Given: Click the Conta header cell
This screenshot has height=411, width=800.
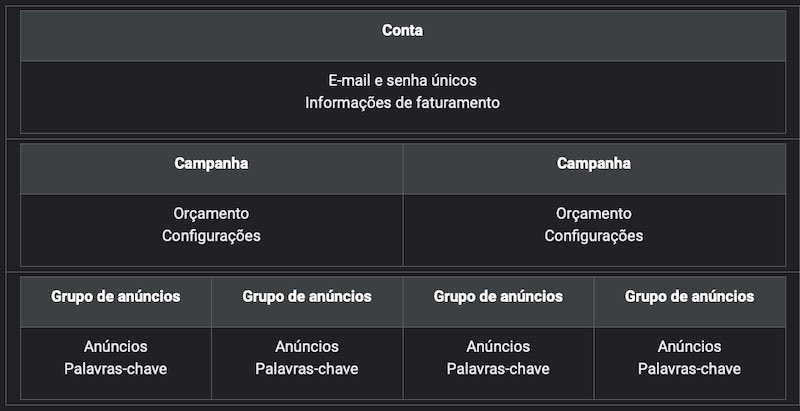Looking at the screenshot, I should tap(403, 36).
